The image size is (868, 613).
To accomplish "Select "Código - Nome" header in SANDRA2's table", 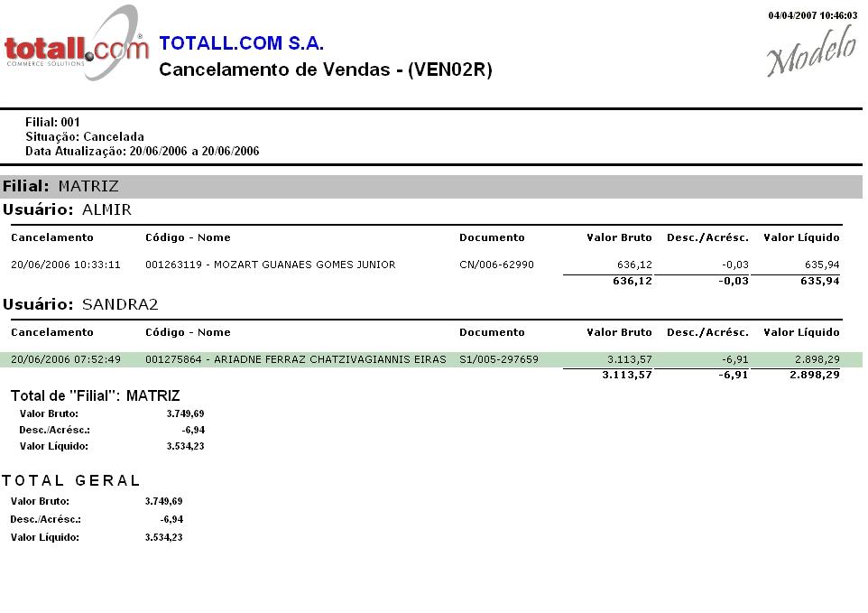I will tap(188, 332).
